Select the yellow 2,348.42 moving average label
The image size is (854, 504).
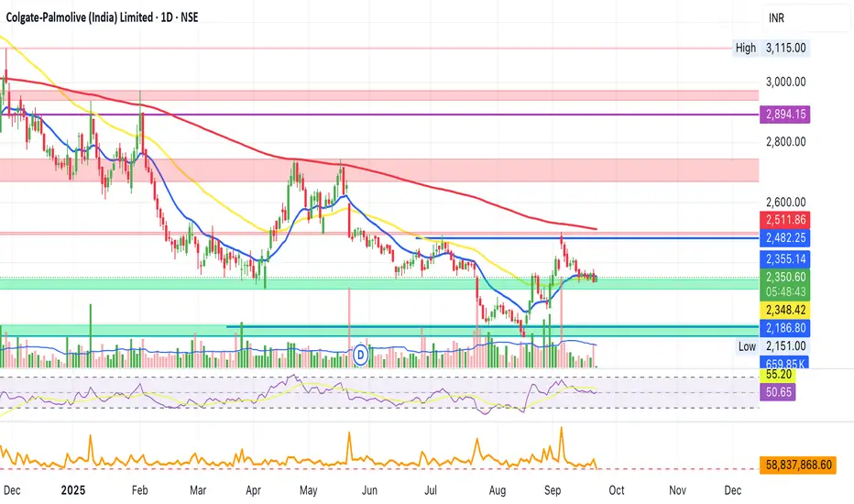click(x=785, y=310)
